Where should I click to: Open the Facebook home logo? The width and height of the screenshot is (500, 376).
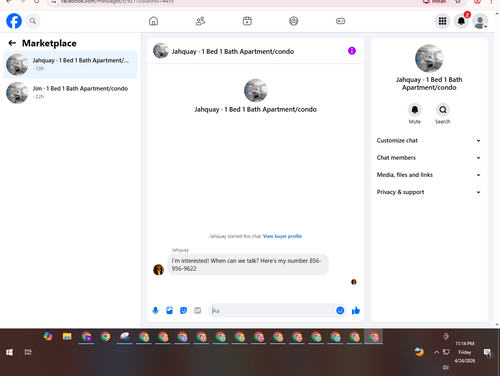(14, 21)
